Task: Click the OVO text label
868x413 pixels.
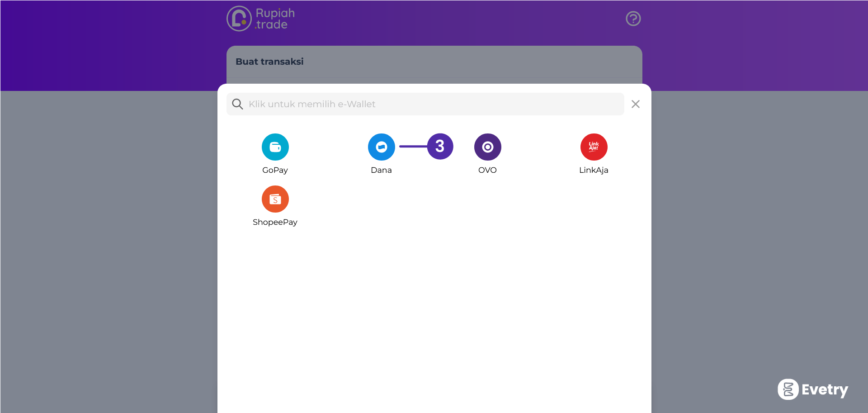Action: [x=487, y=170]
